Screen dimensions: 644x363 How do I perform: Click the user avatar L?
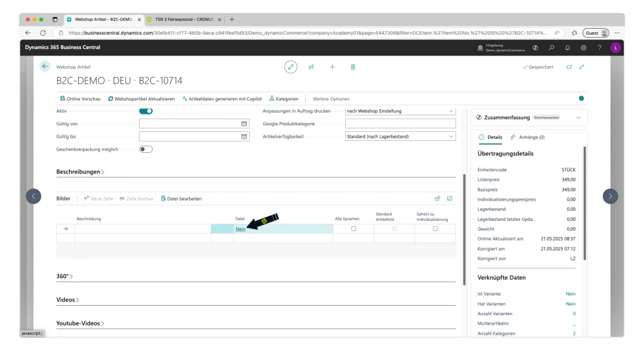pyautogui.click(x=615, y=48)
